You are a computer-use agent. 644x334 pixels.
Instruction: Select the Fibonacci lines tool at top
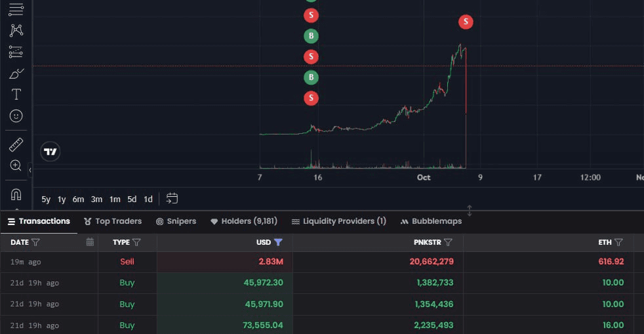(x=16, y=9)
